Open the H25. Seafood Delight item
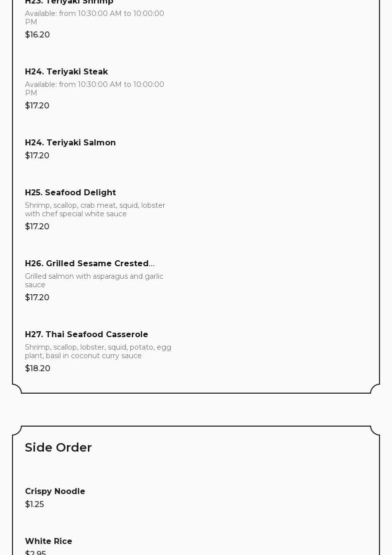 tap(70, 192)
